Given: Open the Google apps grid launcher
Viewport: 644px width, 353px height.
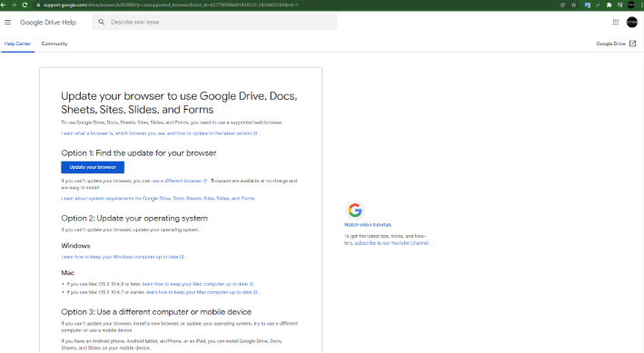Looking at the screenshot, I should pyautogui.click(x=616, y=22).
